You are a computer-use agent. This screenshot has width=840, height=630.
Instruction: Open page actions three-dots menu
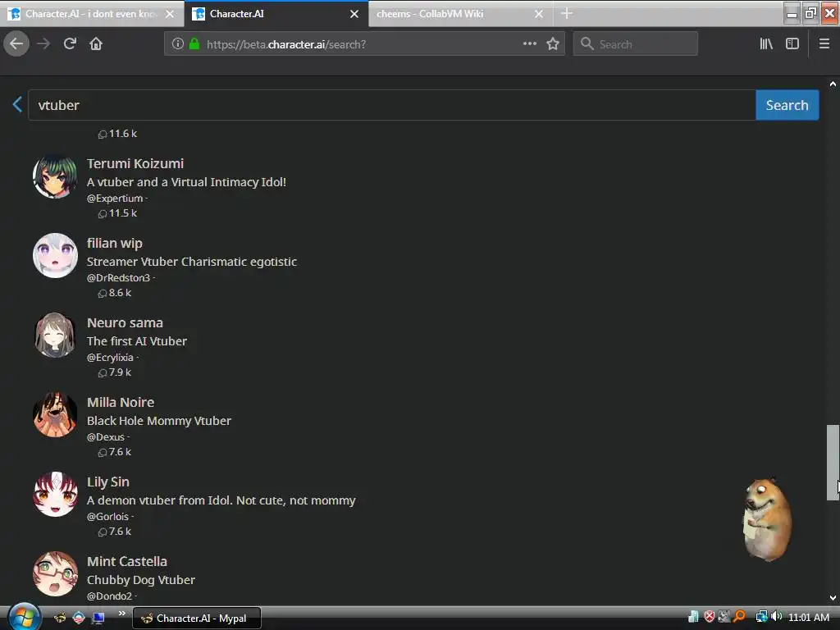point(529,43)
